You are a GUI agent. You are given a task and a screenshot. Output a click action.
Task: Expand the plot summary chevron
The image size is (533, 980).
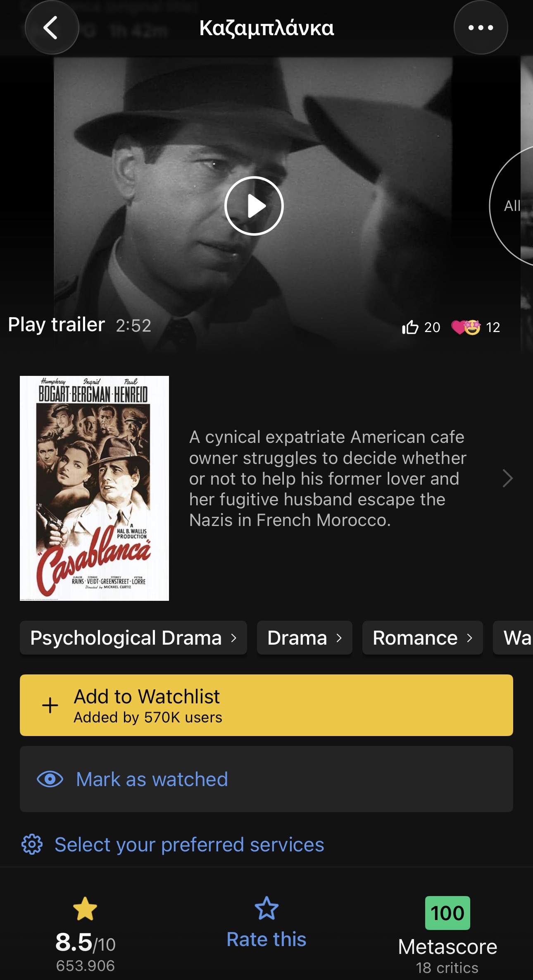point(507,478)
